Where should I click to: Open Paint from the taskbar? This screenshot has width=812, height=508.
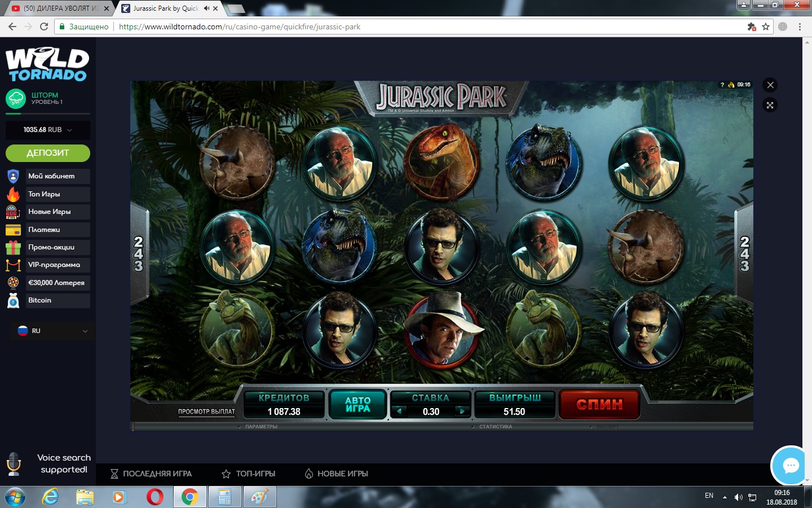pos(259,497)
